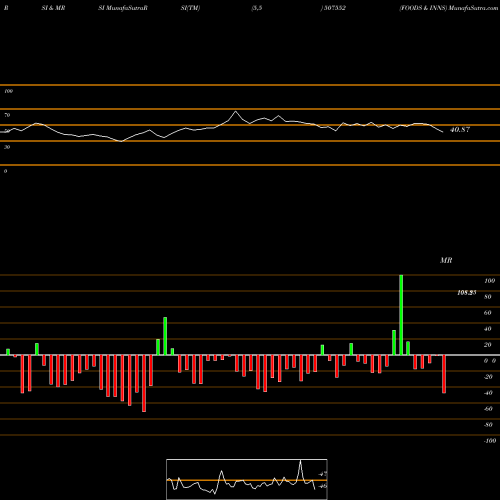
Task: Click the tallest green MR bar
Action: [401, 315]
